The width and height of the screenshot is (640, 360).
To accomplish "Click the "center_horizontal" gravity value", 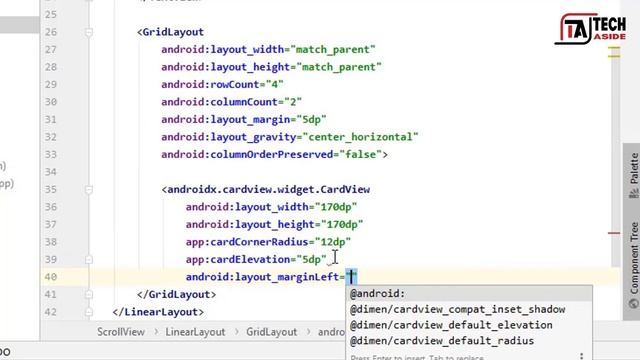I will (360, 137).
